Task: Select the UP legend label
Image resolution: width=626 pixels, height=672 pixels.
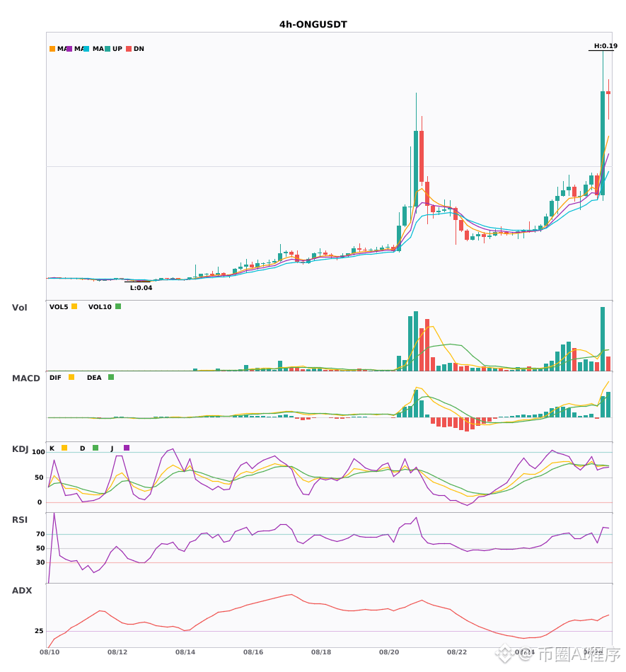Action: pyautogui.click(x=117, y=49)
